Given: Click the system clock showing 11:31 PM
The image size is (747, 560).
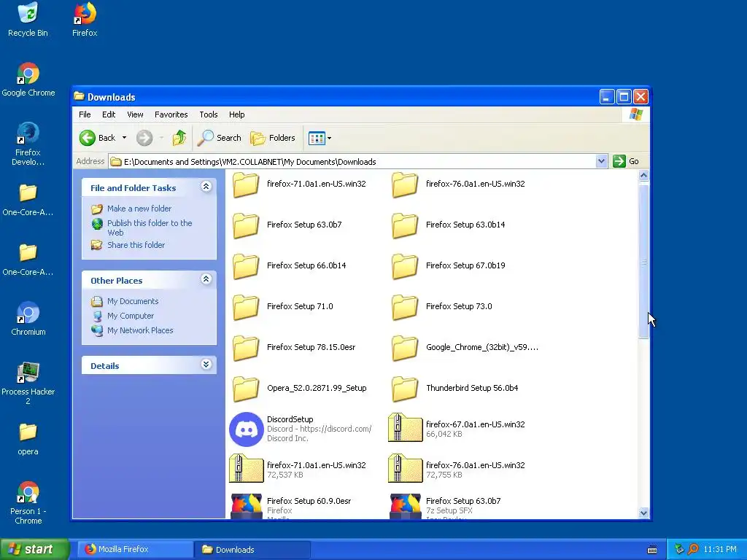Looking at the screenshot, I should point(720,549).
